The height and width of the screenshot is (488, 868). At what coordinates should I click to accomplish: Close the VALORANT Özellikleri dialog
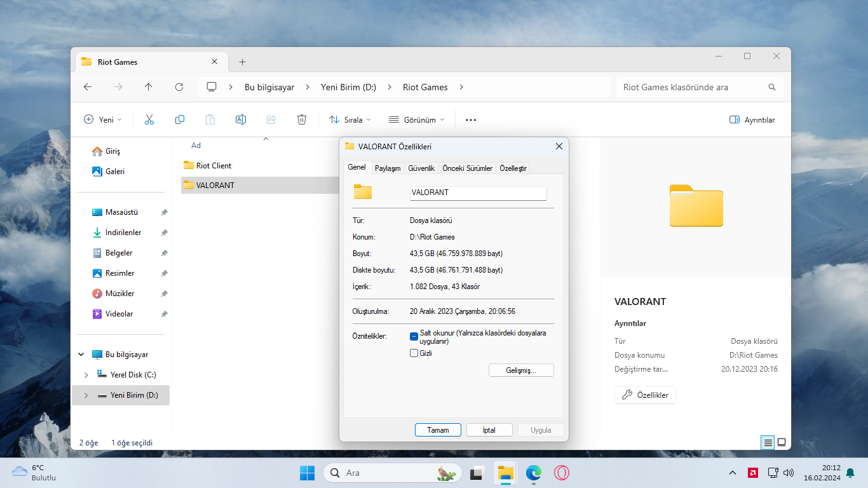(x=559, y=146)
